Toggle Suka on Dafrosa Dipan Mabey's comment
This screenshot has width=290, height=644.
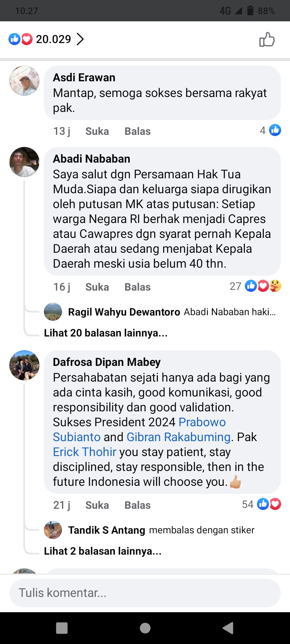[x=97, y=505]
